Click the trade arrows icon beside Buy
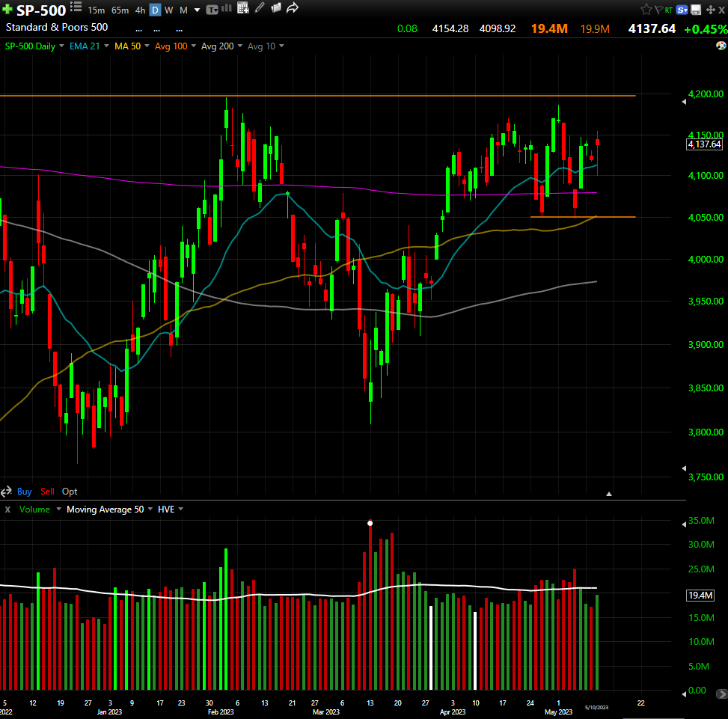Viewport: 728px width, 719px height. pos(6,492)
